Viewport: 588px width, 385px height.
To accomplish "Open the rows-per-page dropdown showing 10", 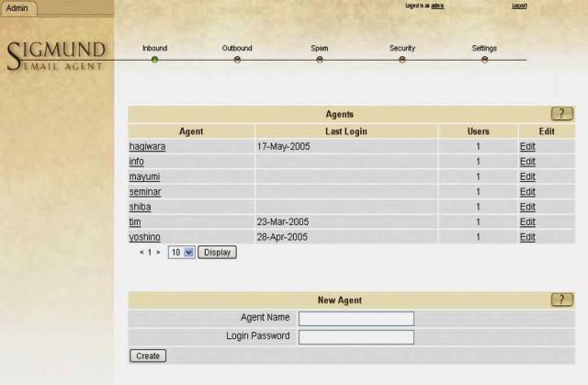I will coord(182,253).
